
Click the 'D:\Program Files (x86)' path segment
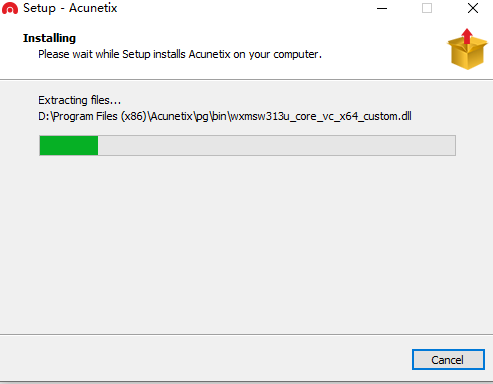pyautogui.click(x=92, y=116)
